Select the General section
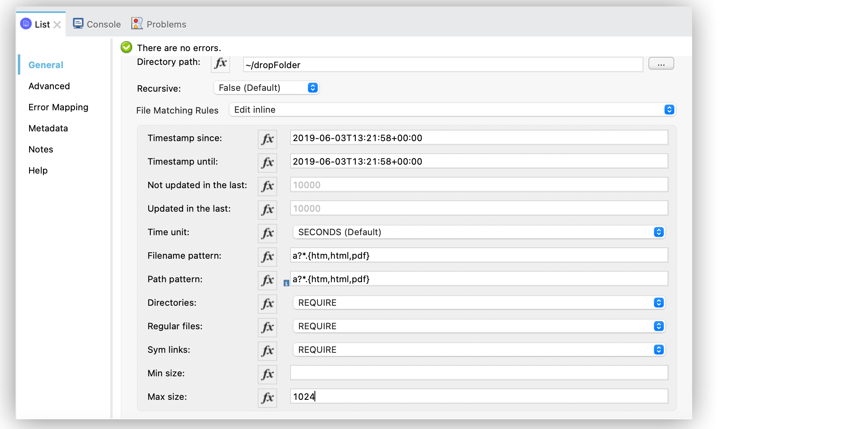868x429 pixels. tap(46, 65)
